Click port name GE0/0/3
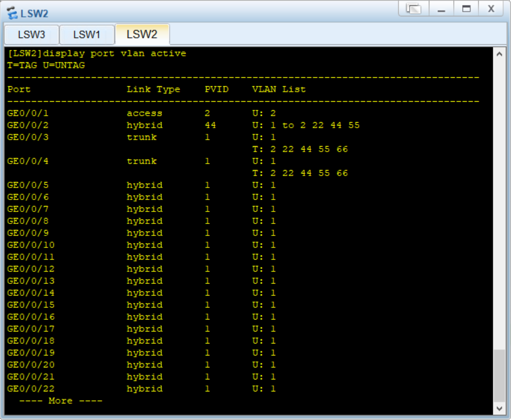The image size is (511, 420). click(28, 137)
